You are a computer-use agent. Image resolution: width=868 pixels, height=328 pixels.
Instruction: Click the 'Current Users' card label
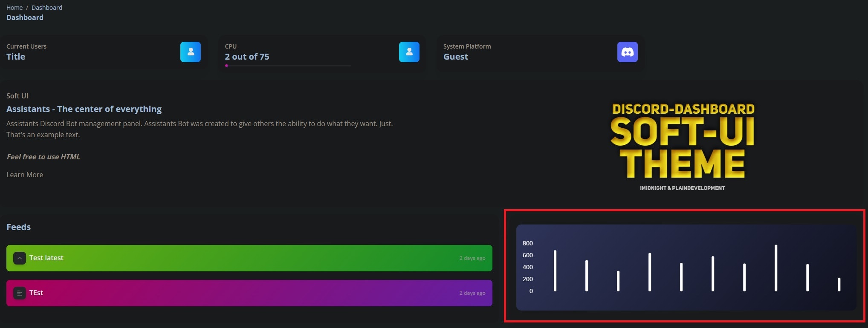tap(26, 46)
